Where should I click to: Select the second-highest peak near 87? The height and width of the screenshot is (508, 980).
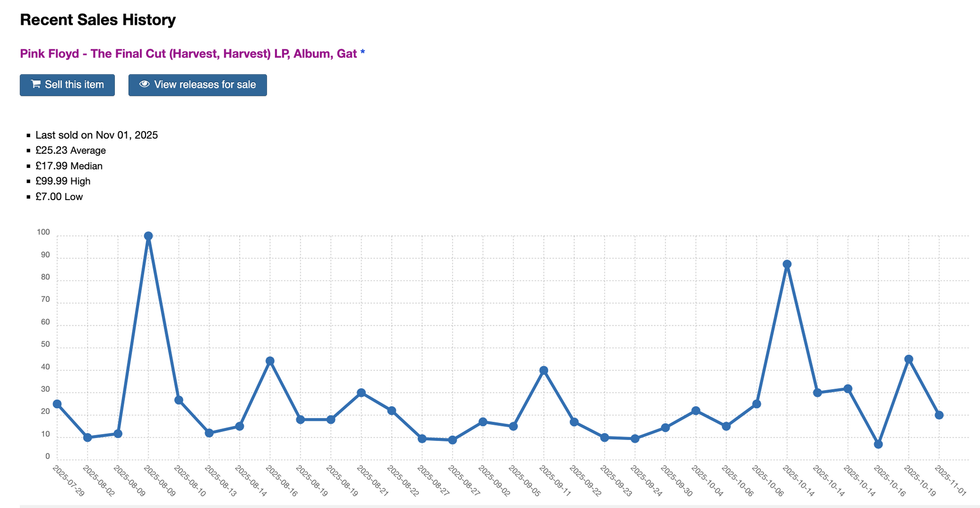[x=787, y=264]
